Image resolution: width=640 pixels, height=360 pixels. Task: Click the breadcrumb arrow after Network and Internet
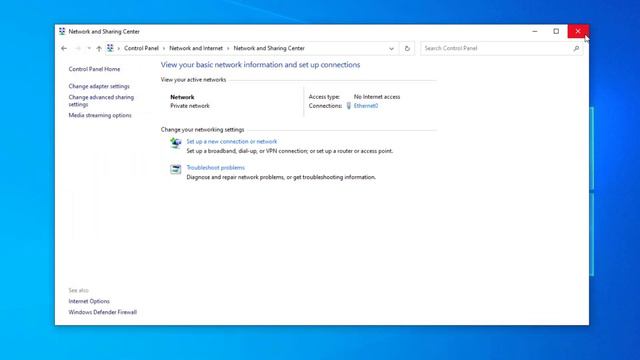click(x=228, y=48)
